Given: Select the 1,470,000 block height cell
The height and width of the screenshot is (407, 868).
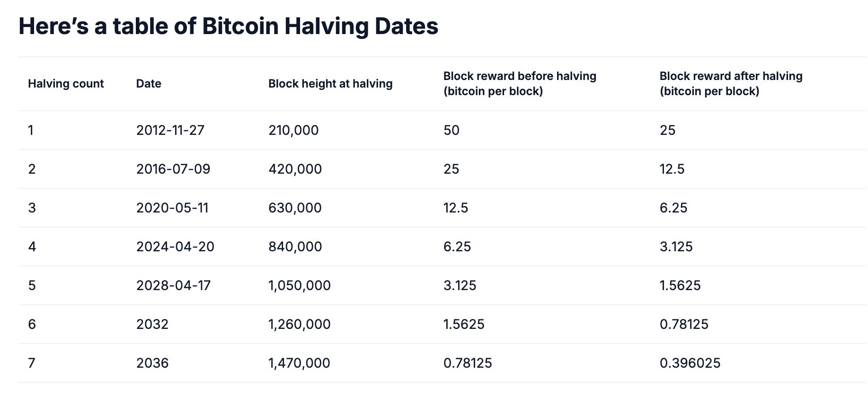Looking at the screenshot, I should click(299, 363).
